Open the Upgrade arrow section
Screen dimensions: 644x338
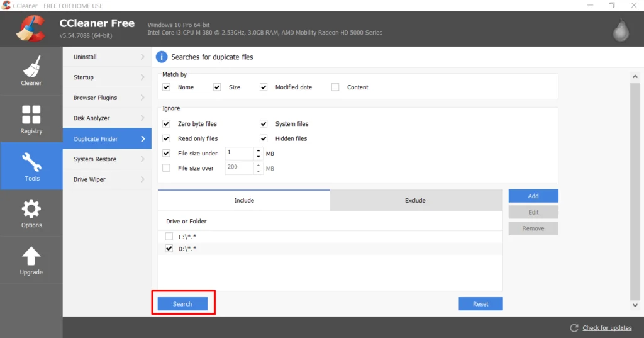31,261
